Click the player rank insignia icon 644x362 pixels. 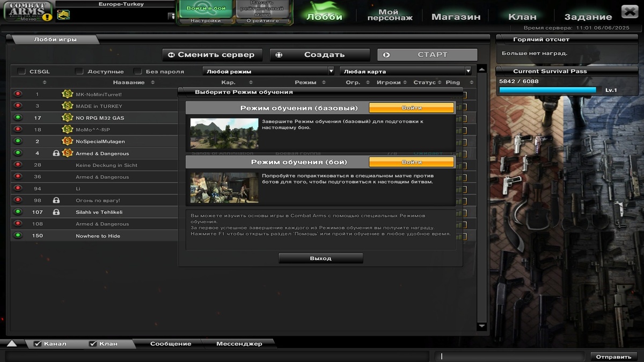(64, 16)
